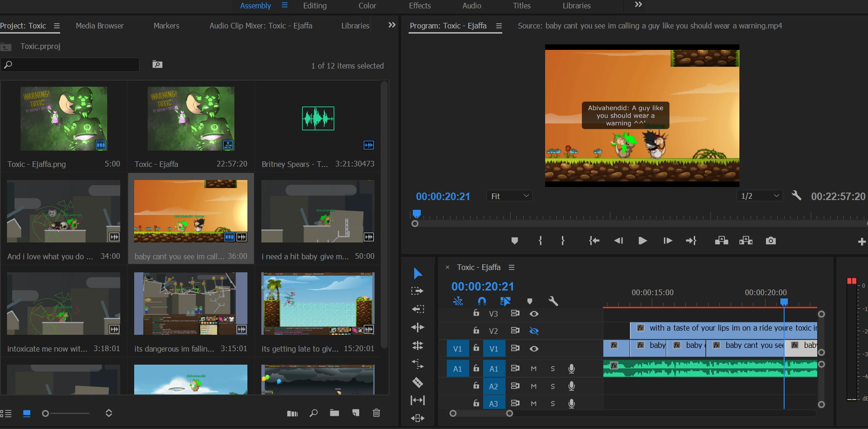
Task: Open Timeline display settings wrench
Action: 554,301
